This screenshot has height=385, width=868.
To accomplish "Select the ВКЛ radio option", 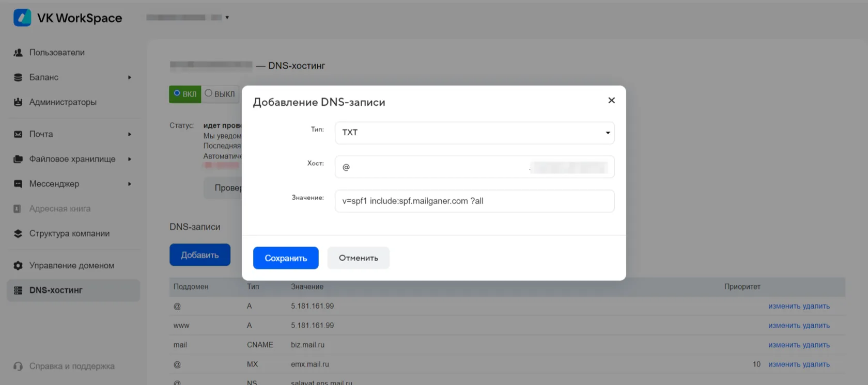I will 185,94.
